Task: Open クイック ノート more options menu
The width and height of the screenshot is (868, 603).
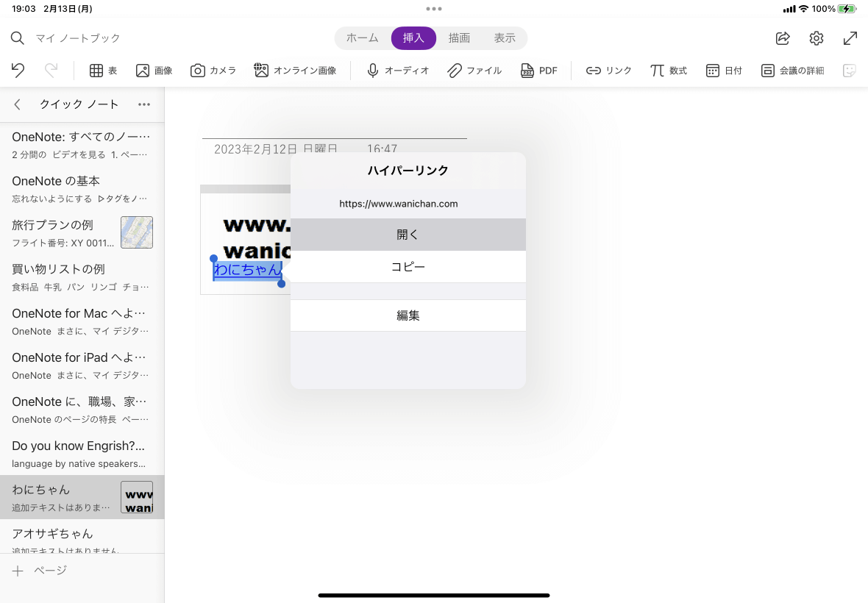Action: [x=144, y=104]
